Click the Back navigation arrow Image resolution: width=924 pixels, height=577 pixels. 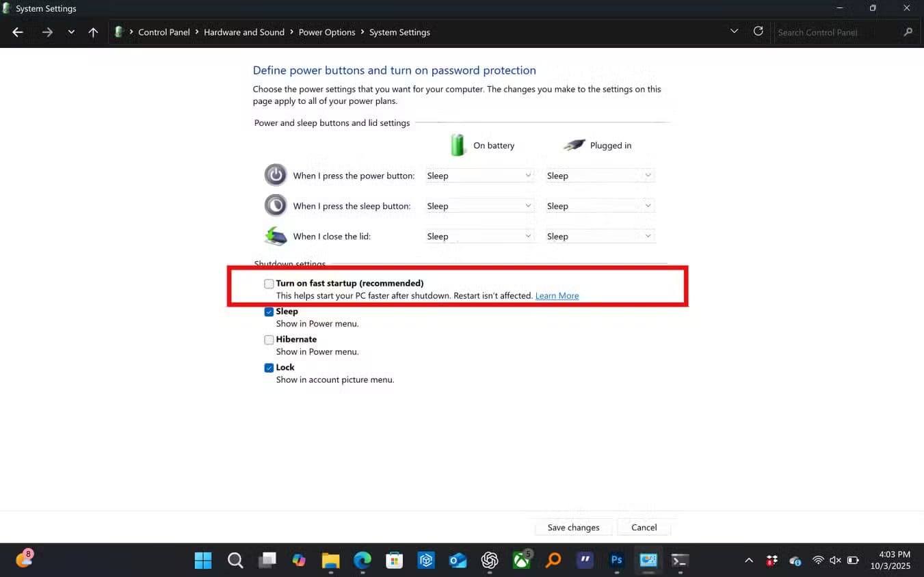(18, 32)
